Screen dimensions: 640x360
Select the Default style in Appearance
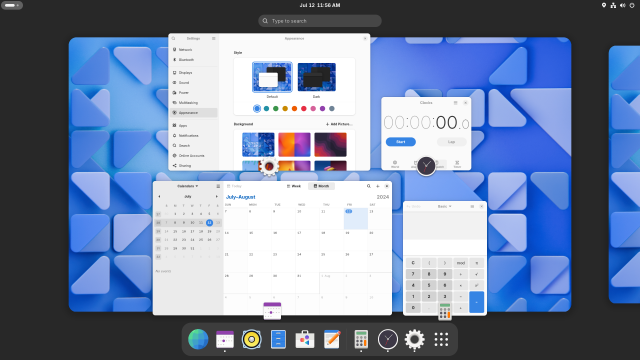(272, 77)
